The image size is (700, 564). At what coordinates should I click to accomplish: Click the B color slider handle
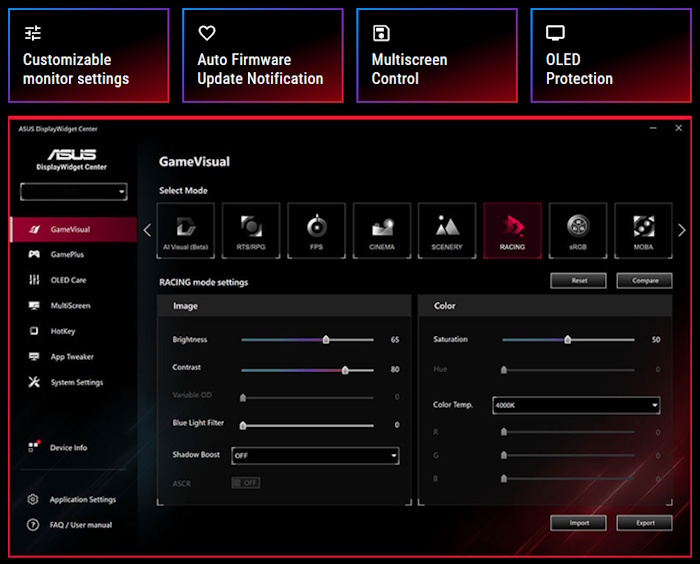(x=504, y=478)
